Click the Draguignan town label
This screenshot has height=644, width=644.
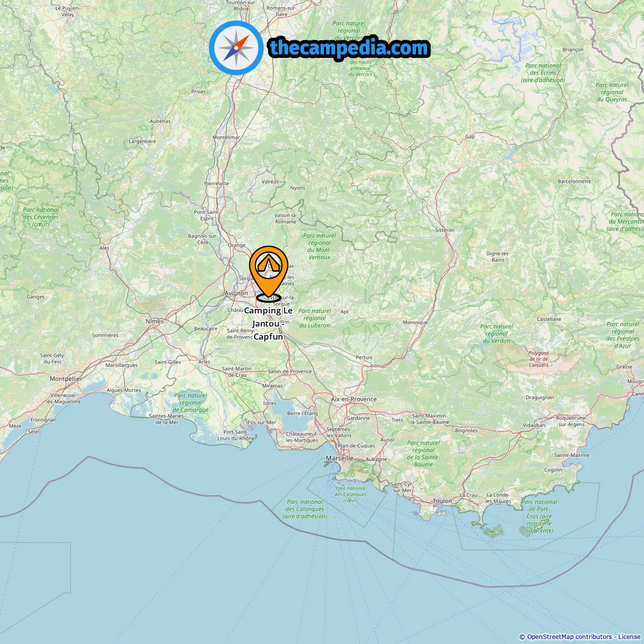click(x=540, y=397)
